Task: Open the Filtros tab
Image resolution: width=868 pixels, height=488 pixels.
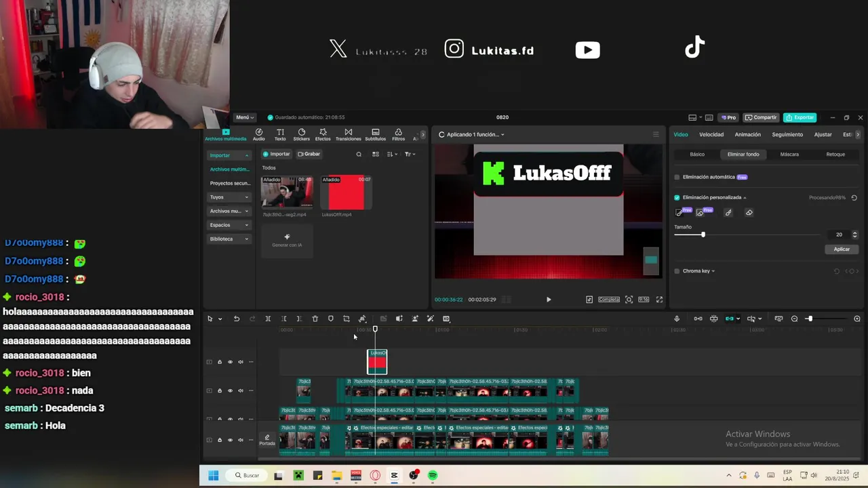Action: (x=398, y=135)
